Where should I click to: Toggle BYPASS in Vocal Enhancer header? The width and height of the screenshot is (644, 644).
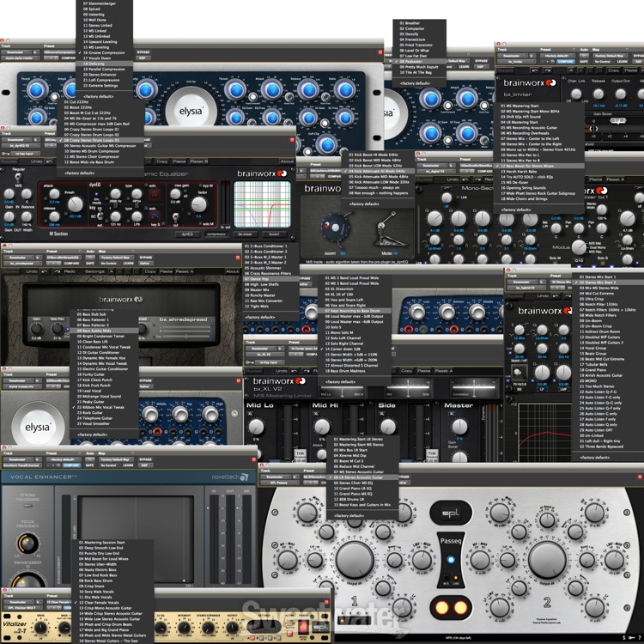[x=145, y=459]
